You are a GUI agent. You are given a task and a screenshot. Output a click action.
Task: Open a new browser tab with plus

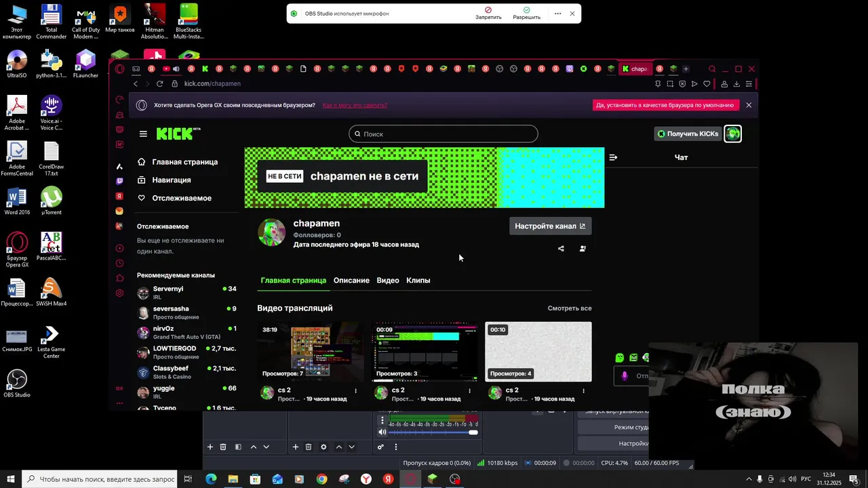[x=686, y=68]
